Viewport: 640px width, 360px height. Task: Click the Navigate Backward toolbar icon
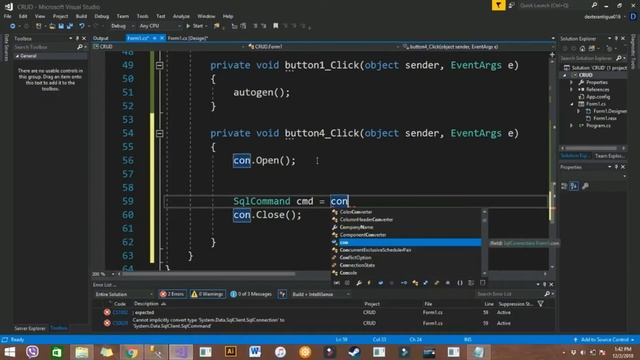[x=13, y=26]
